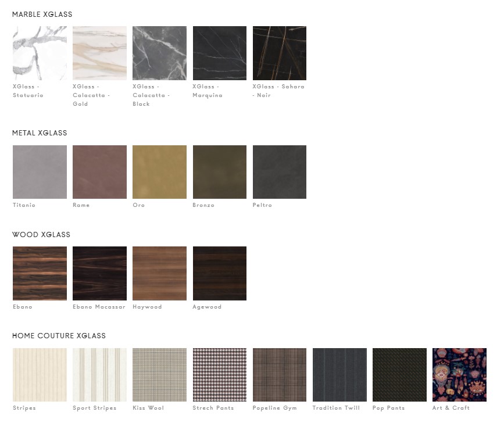This screenshot has width=504, height=426.
Task: Click the Stripes fabric pattern thumbnail
Action: tap(40, 375)
